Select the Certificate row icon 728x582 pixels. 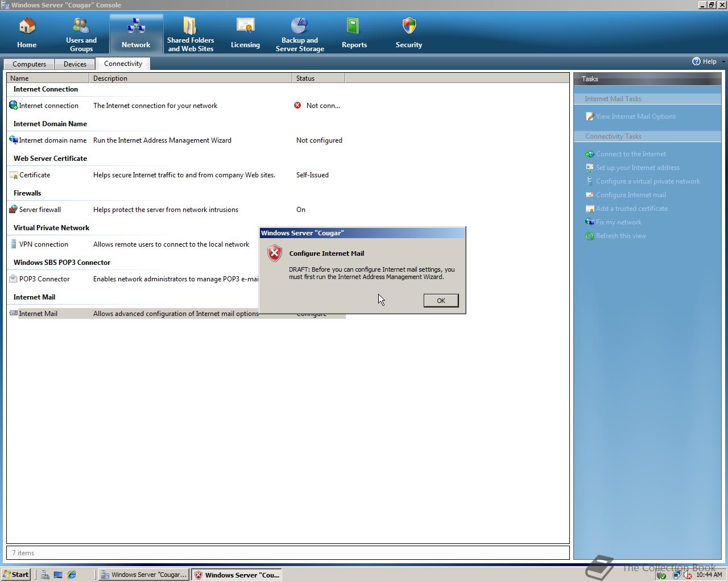coord(14,174)
